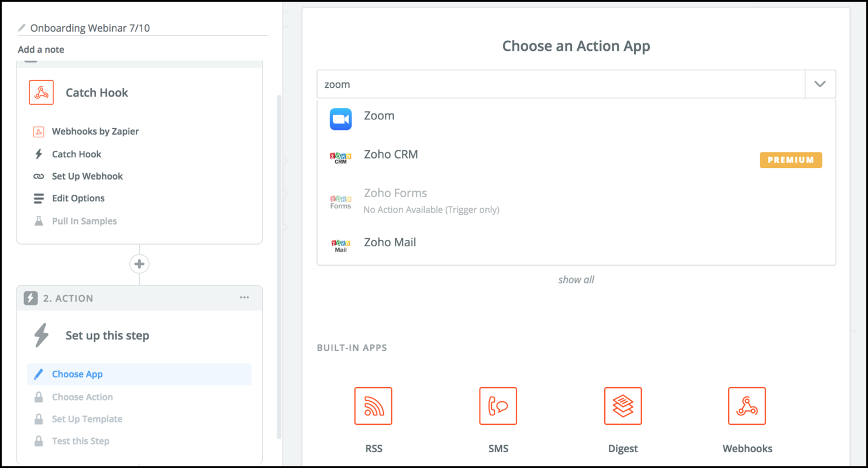Image resolution: width=868 pixels, height=468 pixels.
Task: Select the SMS built-in app icon
Action: click(498, 406)
